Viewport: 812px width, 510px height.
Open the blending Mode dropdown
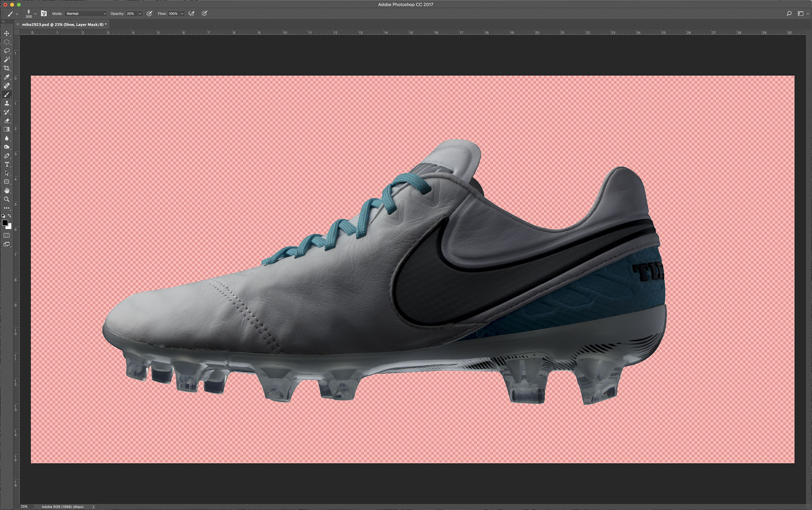click(x=86, y=14)
